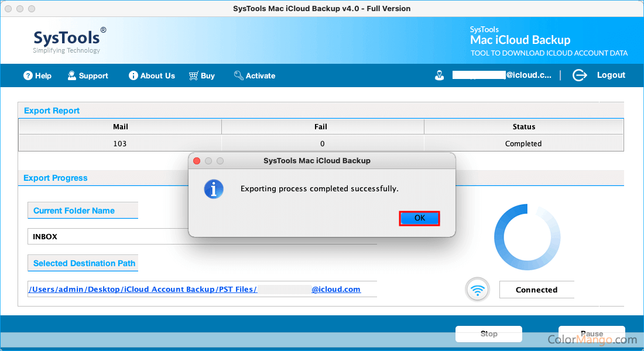Click the 'Exporting process completed successfully' message

point(320,189)
